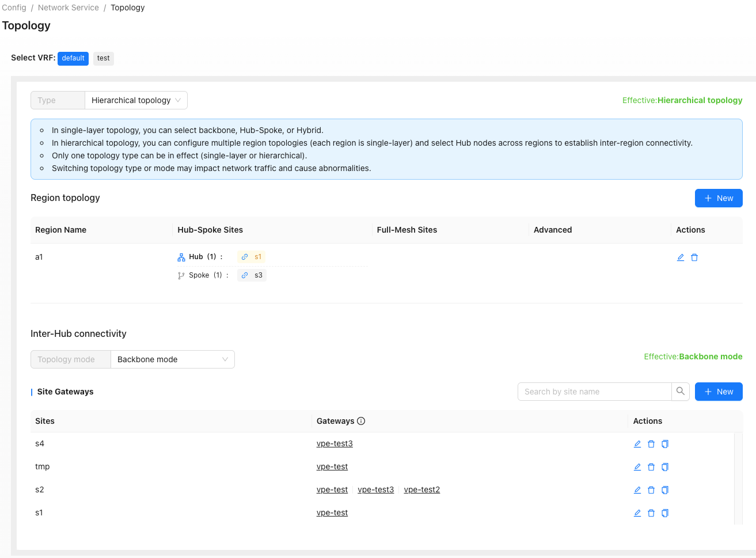Click Effective: Backbone mode status text
The height and width of the screenshot is (558, 756).
[x=693, y=356]
